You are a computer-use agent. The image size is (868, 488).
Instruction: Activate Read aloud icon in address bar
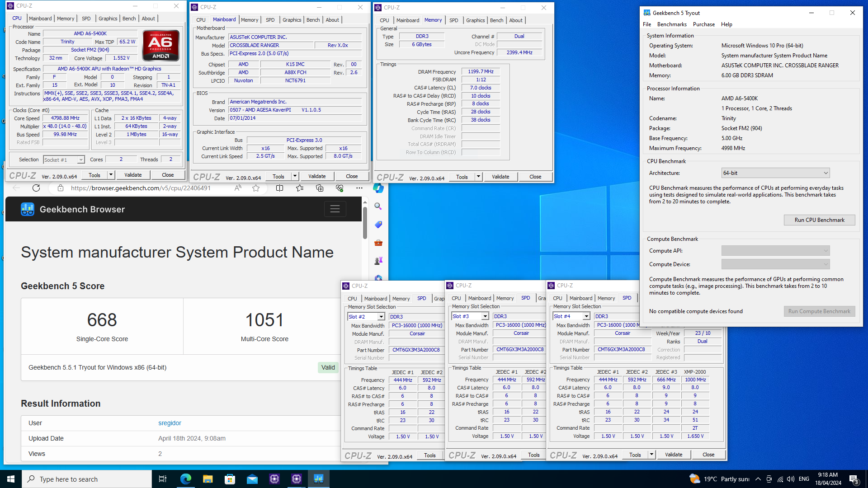tap(238, 188)
